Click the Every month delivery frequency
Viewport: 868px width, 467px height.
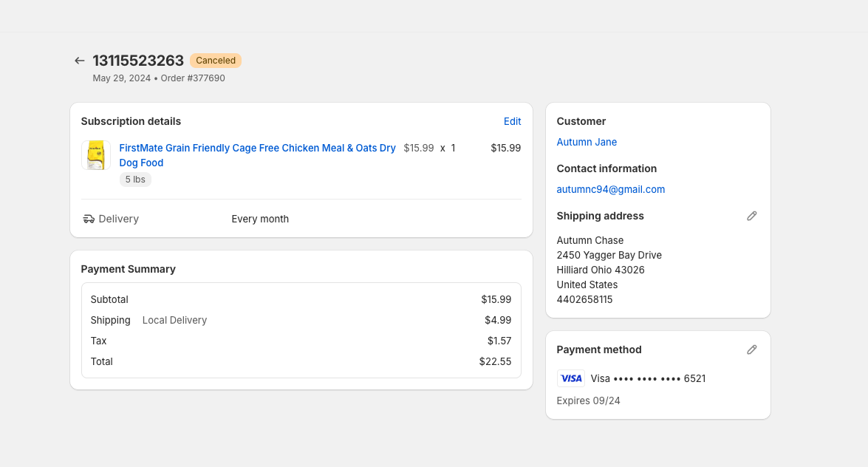[260, 219]
